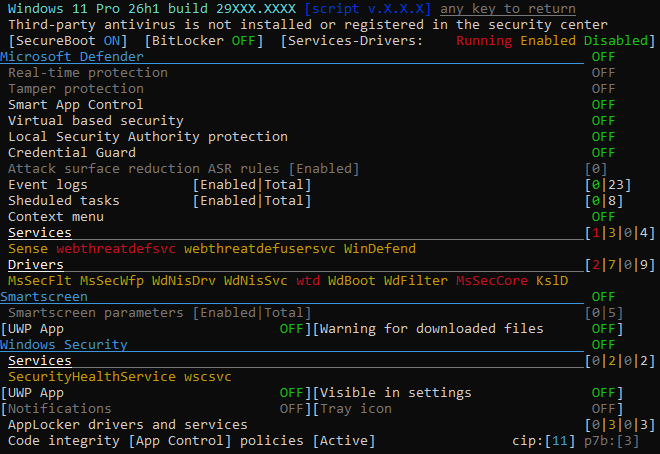This screenshot has width=660, height=454.
Task: Click the 'Windows 11 Pro 26h1 build' title
Action: (108, 8)
